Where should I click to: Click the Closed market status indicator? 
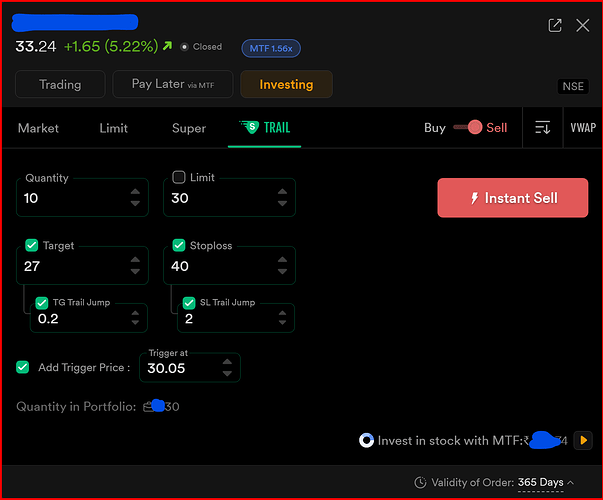click(x=202, y=47)
